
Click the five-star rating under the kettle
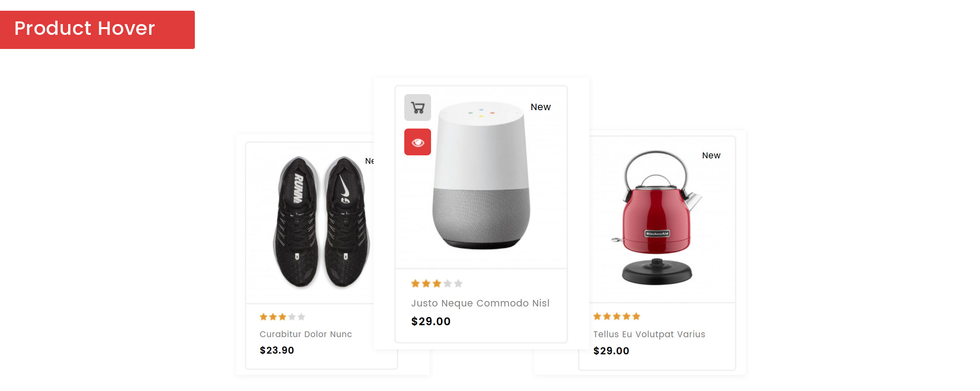pos(616,316)
